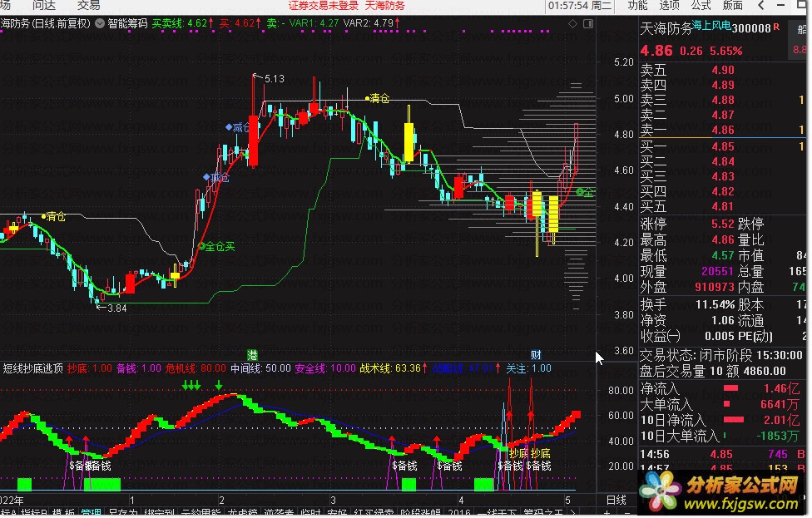Click the clock showing 01:57:54 周二
This screenshot has width=812, height=518.
[x=580, y=6]
